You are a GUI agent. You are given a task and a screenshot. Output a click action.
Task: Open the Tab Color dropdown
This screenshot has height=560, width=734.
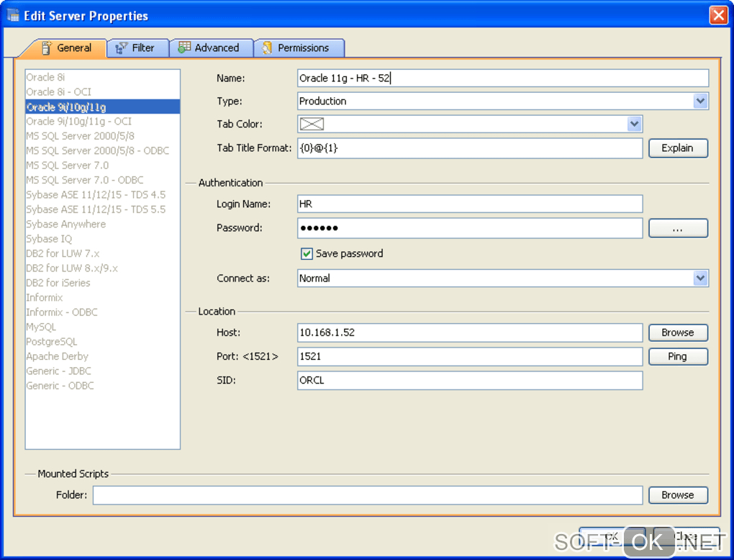pyautogui.click(x=634, y=125)
